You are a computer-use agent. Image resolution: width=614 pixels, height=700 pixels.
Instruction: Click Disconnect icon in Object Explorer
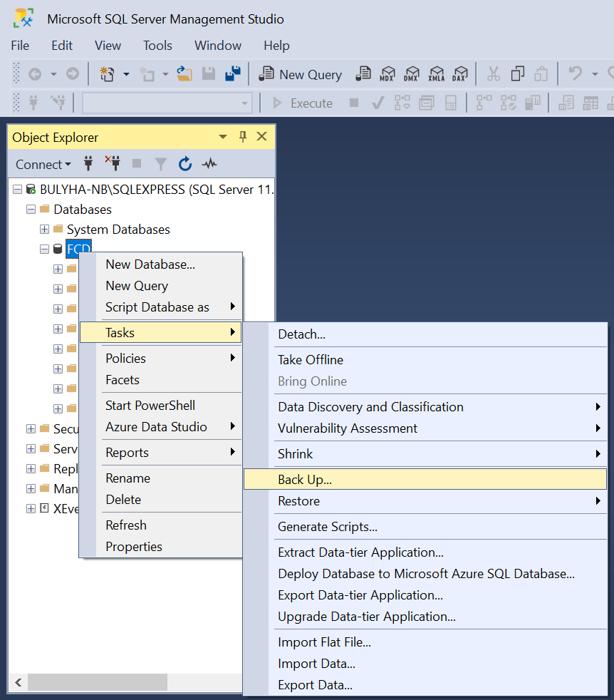pyautogui.click(x=113, y=164)
